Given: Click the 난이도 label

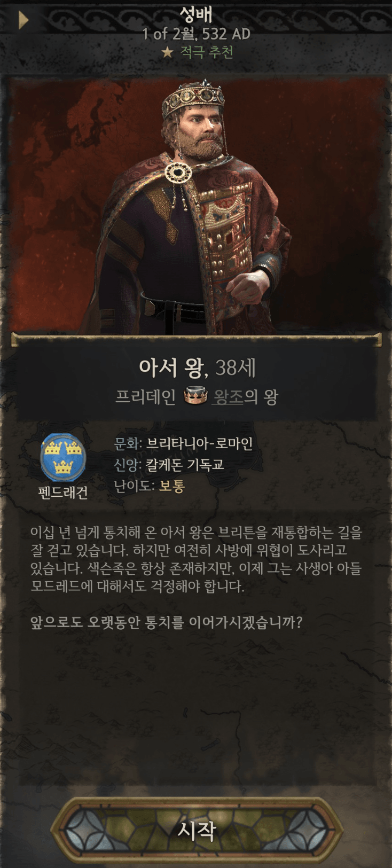Looking at the screenshot, I should (x=134, y=486).
